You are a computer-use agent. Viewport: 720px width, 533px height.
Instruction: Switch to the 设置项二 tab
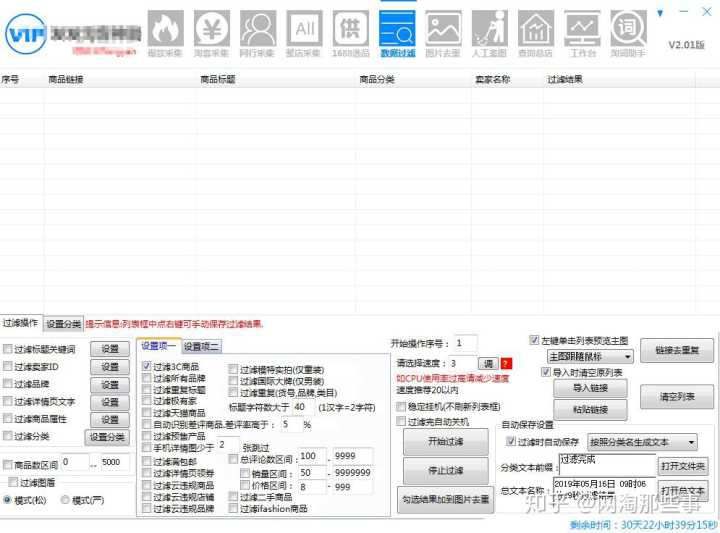[x=201, y=346]
